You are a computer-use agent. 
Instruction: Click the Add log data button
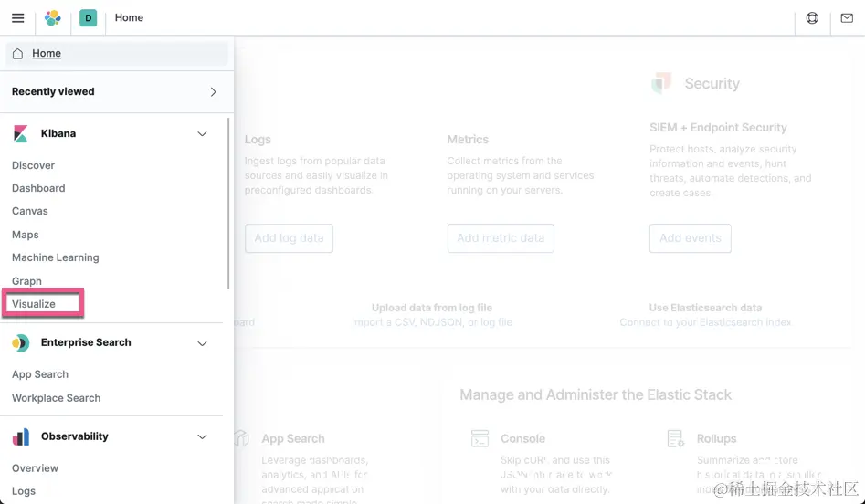coord(289,238)
